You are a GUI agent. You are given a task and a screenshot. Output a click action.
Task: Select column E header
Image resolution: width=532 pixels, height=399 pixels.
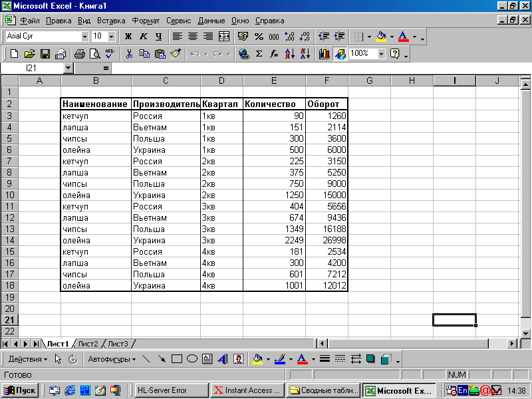[274, 80]
